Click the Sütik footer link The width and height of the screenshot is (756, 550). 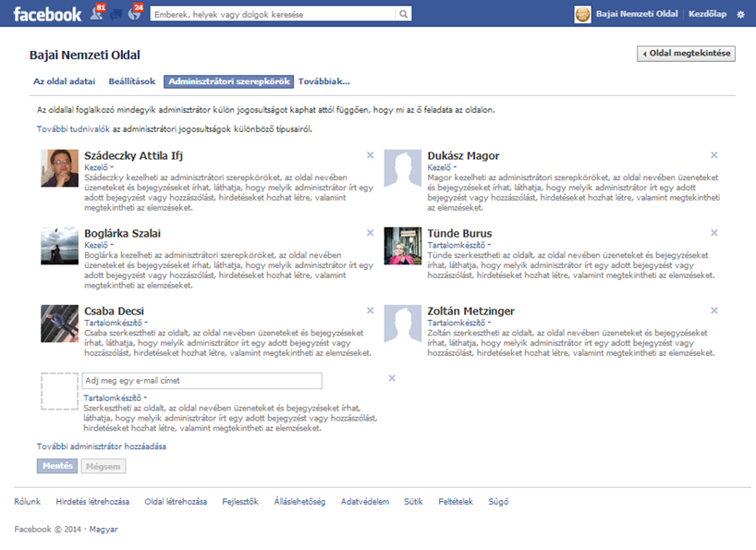click(x=413, y=502)
